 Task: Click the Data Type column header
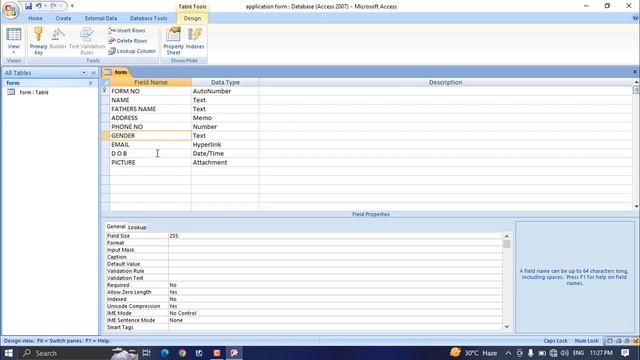click(x=225, y=82)
